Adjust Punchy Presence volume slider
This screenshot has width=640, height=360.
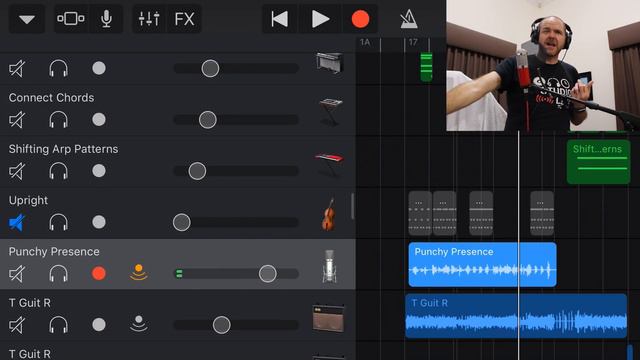pyautogui.click(x=267, y=274)
